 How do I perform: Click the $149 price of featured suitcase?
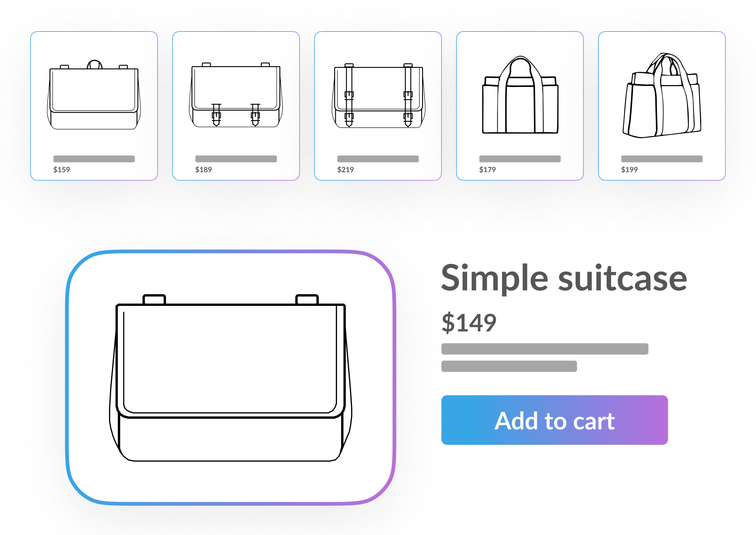[x=469, y=323]
